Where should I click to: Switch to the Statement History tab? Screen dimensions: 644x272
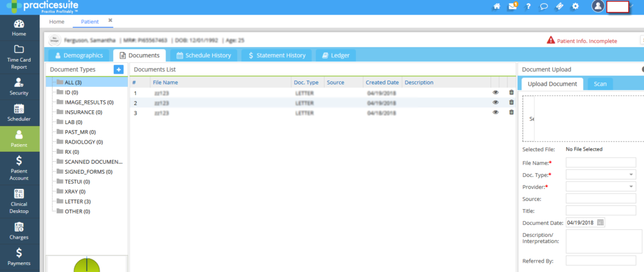(x=277, y=55)
